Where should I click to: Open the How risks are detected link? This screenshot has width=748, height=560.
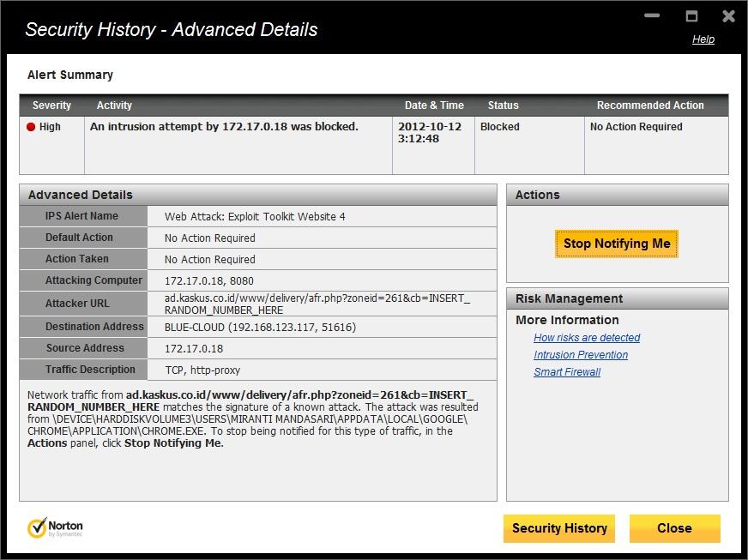[587, 338]
